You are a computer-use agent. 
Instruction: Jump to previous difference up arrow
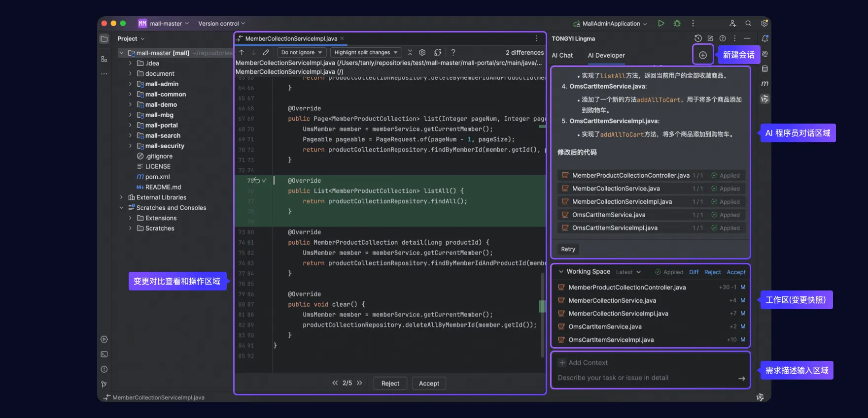click(x=242, y=52)
